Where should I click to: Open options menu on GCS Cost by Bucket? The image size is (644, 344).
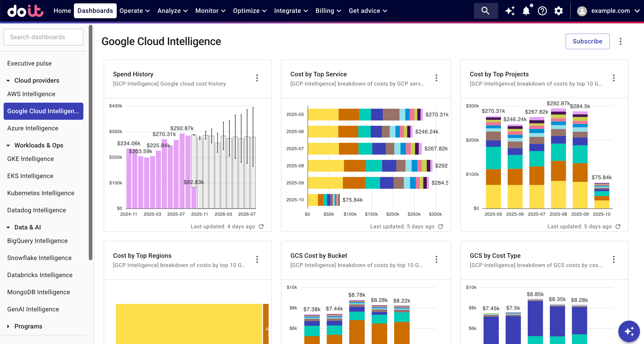tap(436, 259)
